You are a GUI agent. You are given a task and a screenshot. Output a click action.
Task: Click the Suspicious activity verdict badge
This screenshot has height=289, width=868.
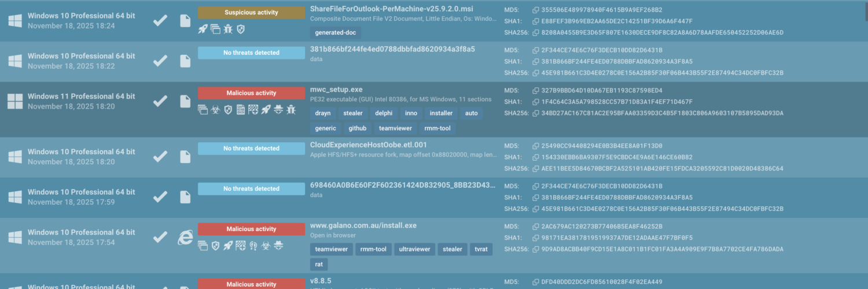251,12
